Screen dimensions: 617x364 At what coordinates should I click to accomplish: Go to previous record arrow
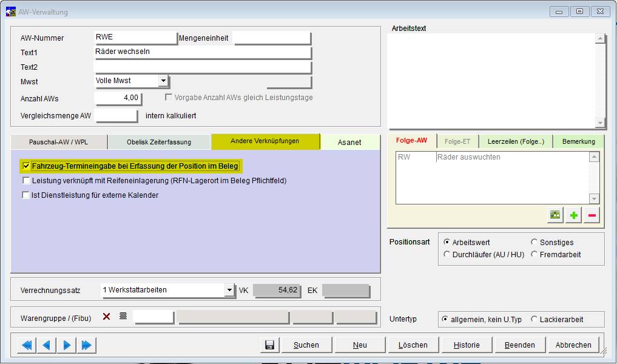(47, 345)
